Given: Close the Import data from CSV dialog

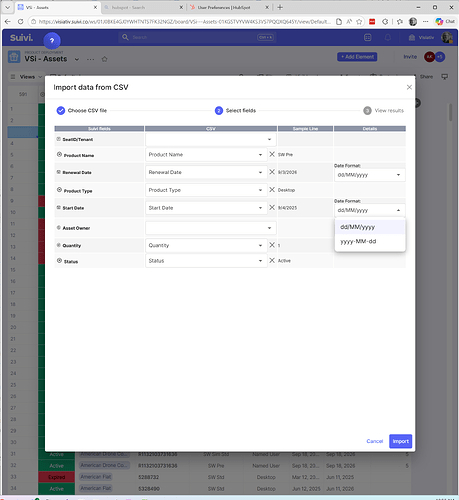Looking at the screenshot, I should [409, 87].
